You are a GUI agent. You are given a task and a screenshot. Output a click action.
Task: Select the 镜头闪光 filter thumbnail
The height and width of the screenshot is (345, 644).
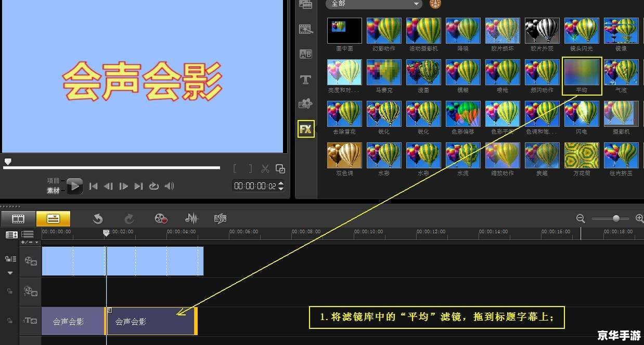point(582,31)
